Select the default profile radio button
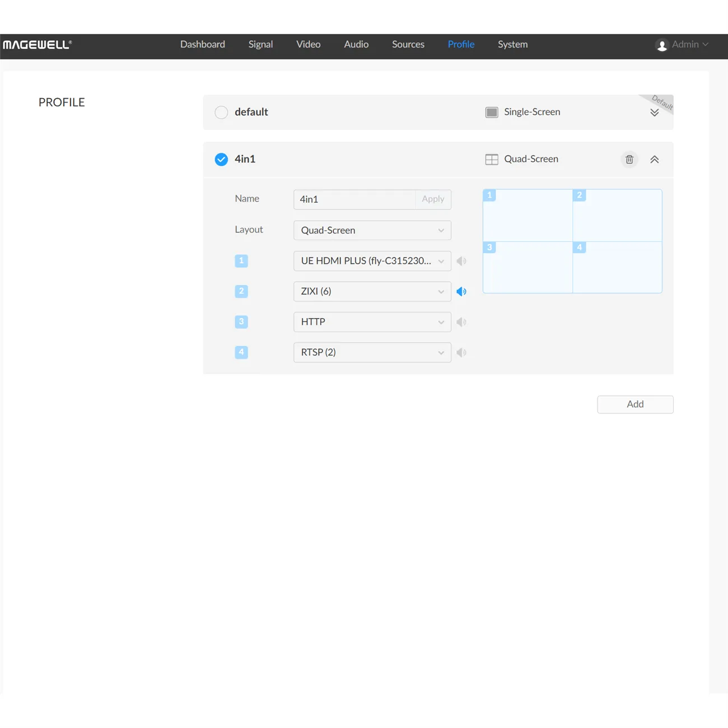The height and width of the screenshot is (728, 728). [221, 112]
